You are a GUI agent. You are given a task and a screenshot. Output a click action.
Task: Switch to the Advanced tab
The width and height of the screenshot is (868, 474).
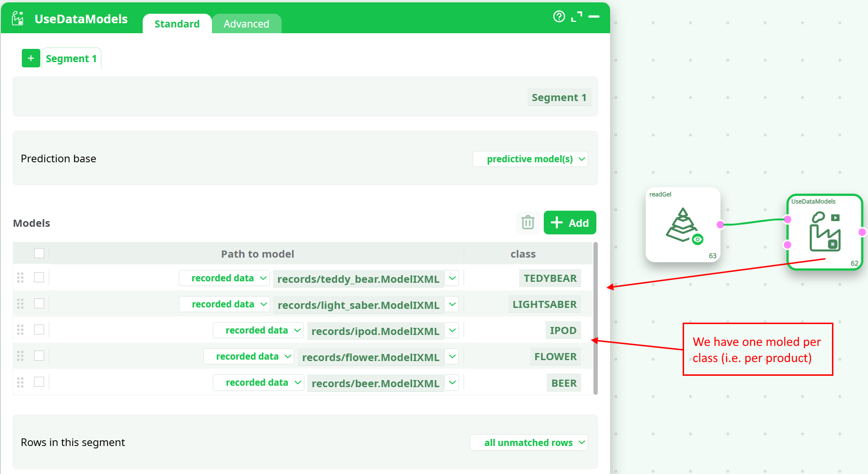[x=246, y=24]
